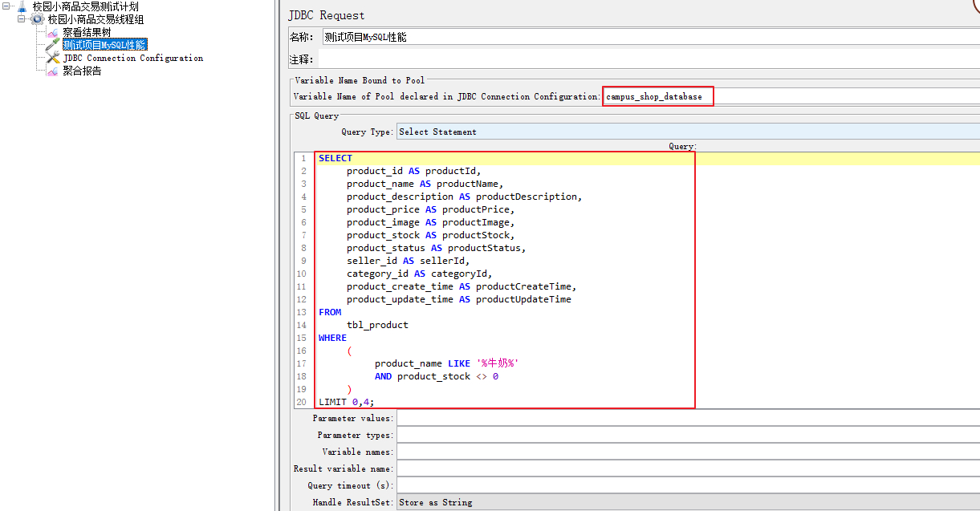Click the 'product_description AS productDescription,' line
980x511 pixels.
pos(464,197)
